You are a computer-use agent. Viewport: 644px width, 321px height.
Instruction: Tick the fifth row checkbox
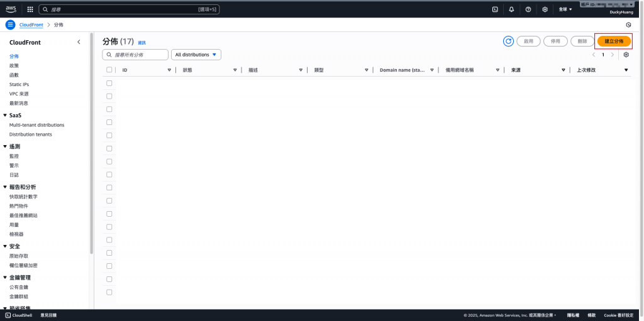pos(109,135)
